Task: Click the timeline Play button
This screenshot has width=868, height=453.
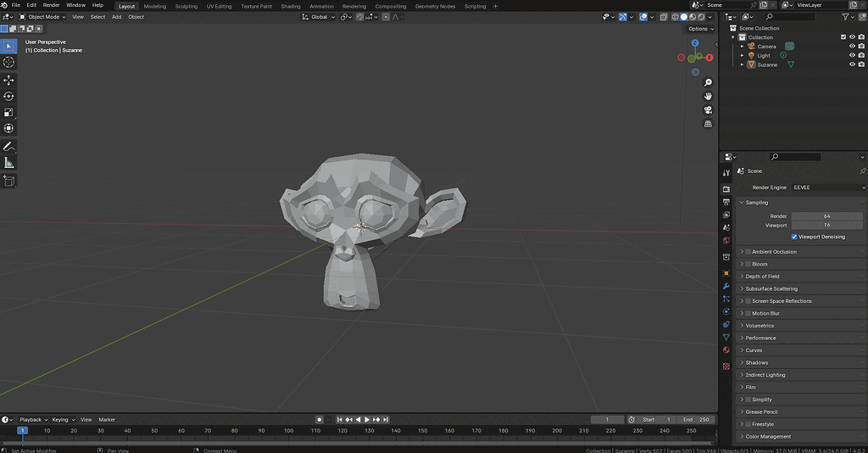Action: pyautogui.click(x=367, y=420)
